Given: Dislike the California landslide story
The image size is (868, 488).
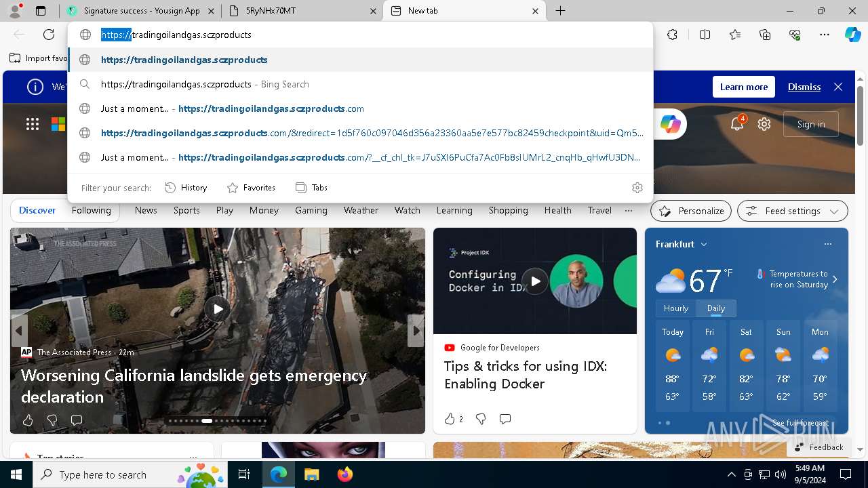Looking at the screenshot, I should [x=52, y=420].
